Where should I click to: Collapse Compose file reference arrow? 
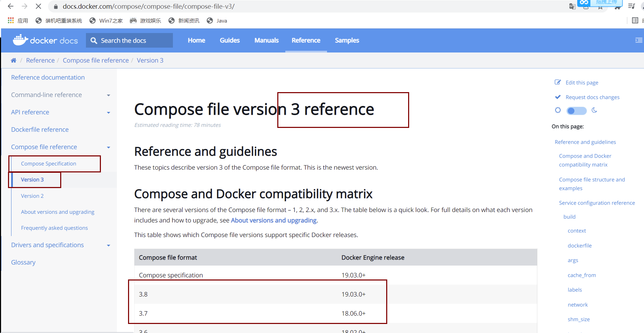coord(109,147)
